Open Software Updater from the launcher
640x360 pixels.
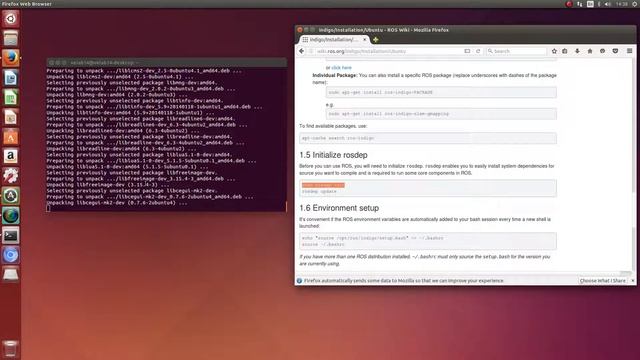11,196
